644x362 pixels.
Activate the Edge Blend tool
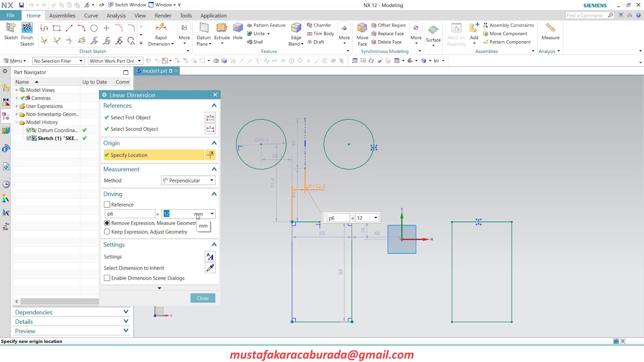tap(296, 34)
